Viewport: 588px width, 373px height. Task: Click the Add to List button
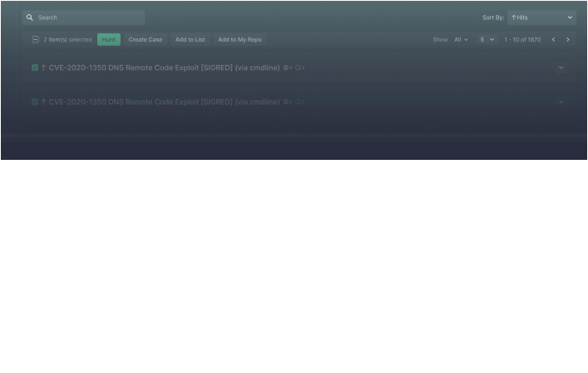[x=190, y=40]
